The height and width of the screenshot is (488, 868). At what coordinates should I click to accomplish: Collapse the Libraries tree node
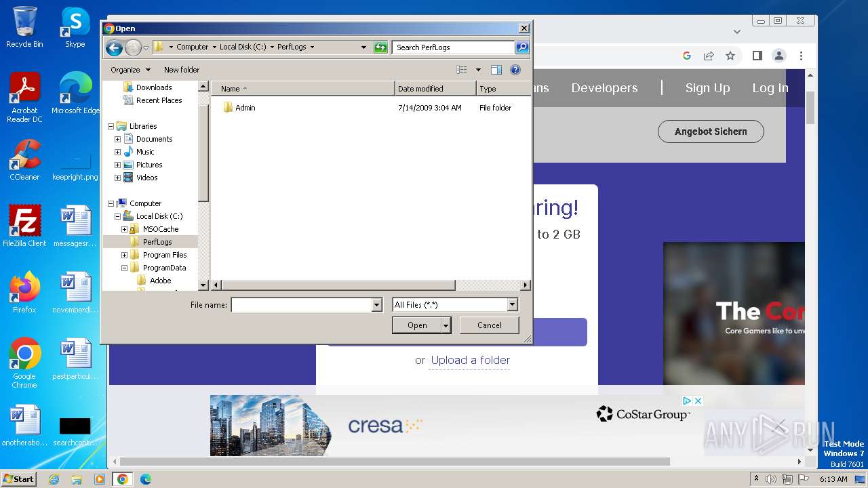click(111, 126)
